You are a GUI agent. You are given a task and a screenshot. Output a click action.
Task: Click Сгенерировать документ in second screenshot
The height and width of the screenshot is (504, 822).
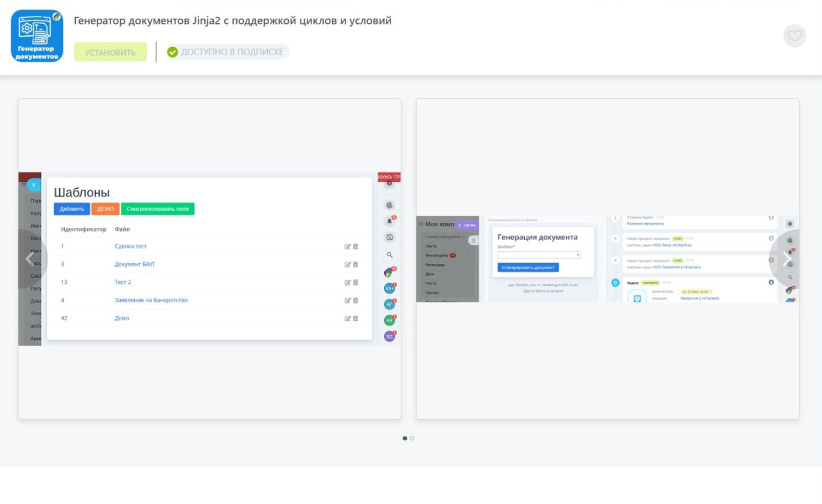tap(528, 268)
